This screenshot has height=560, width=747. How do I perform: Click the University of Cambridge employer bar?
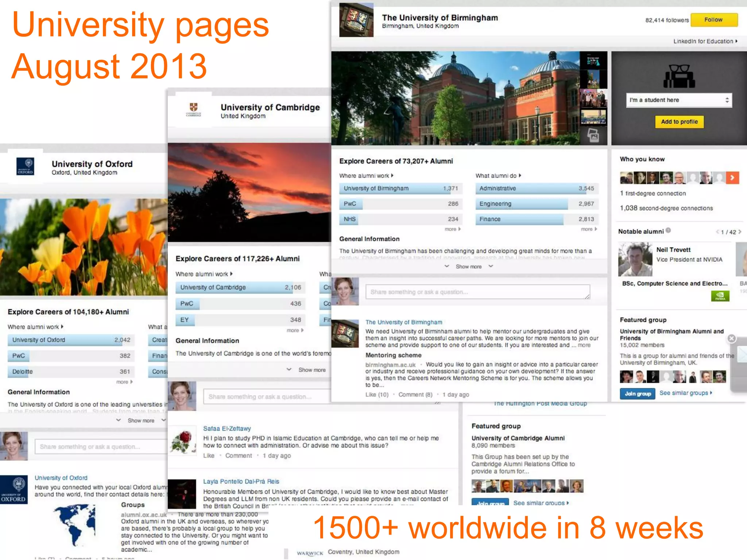tap(240, 288)
